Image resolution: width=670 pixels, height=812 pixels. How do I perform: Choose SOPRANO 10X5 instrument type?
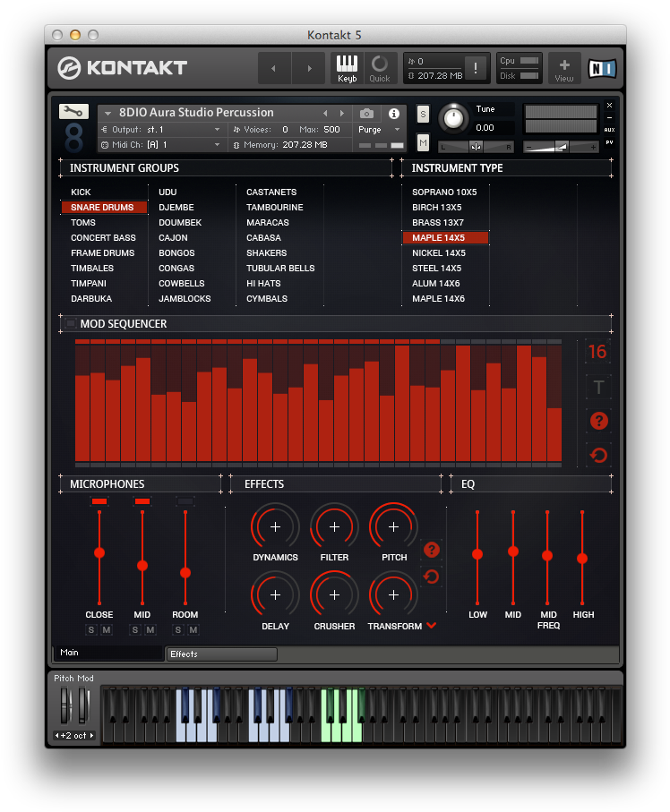coord(444,192)
